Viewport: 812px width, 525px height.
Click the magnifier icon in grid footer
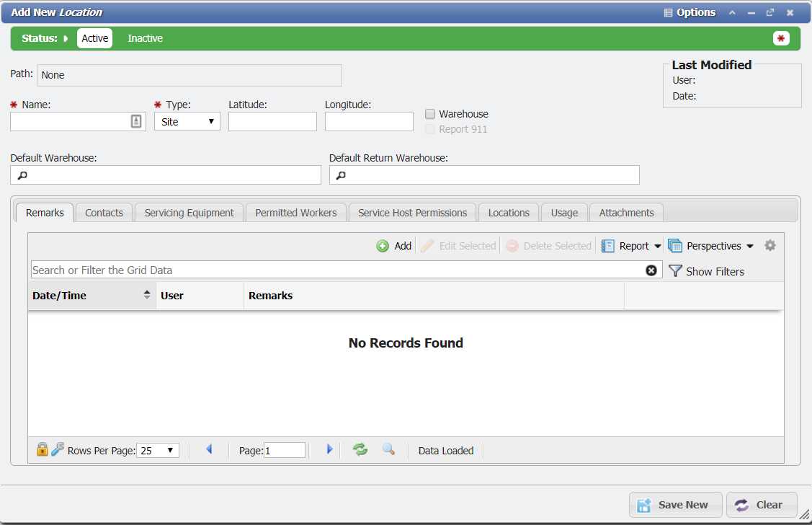point(388,450)
